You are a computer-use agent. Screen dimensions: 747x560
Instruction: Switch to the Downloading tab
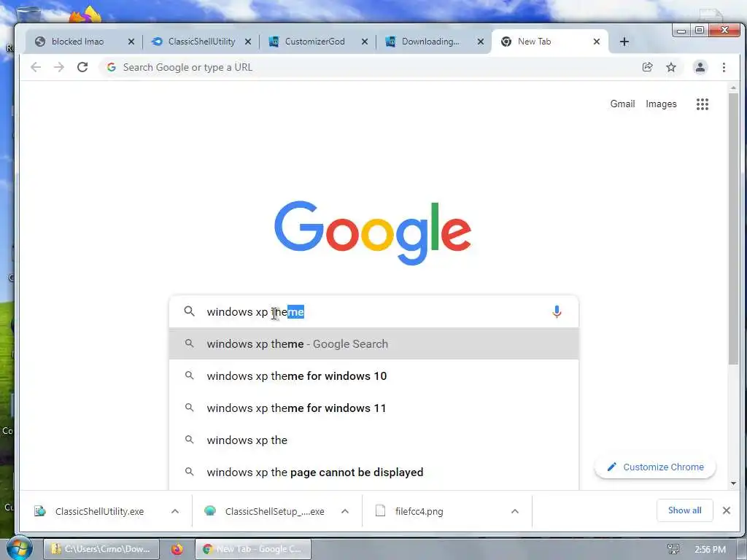click(430, 42)
